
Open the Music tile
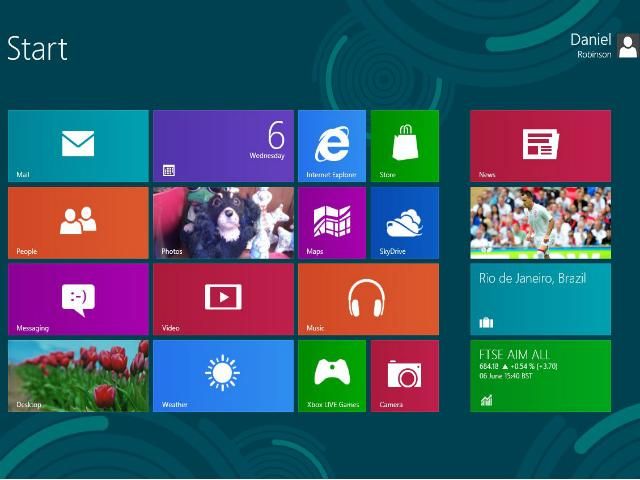click(369, 299)
